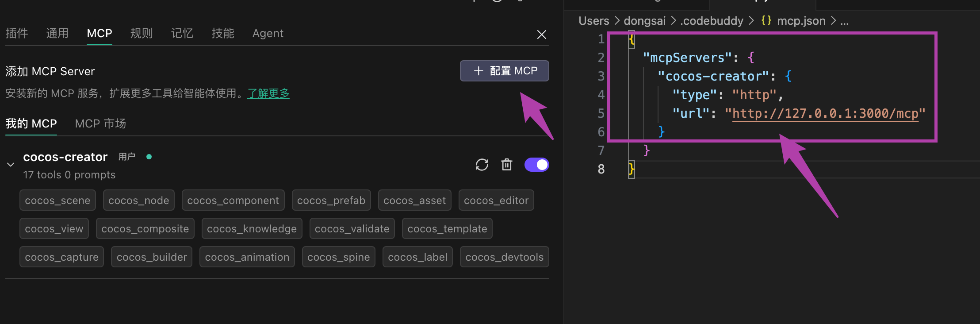This screenshot has height=324, width=980.
Task: Open the Agent tab
Action: click(268, 33)
